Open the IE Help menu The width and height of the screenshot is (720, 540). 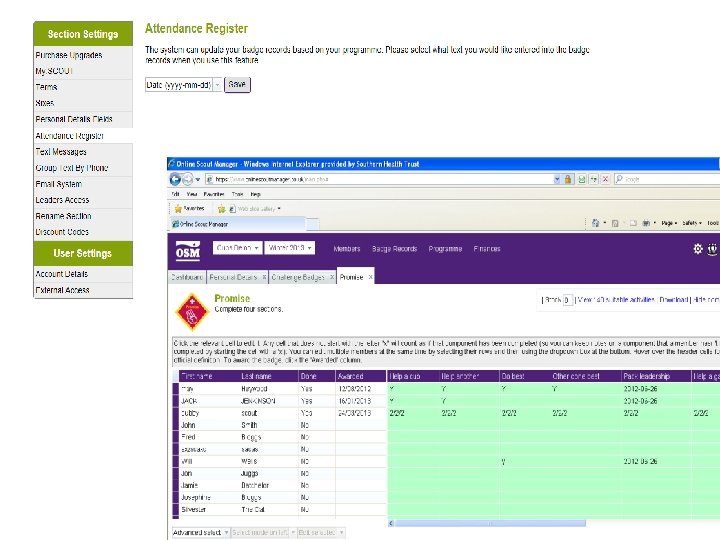click(x=256, y=194)
